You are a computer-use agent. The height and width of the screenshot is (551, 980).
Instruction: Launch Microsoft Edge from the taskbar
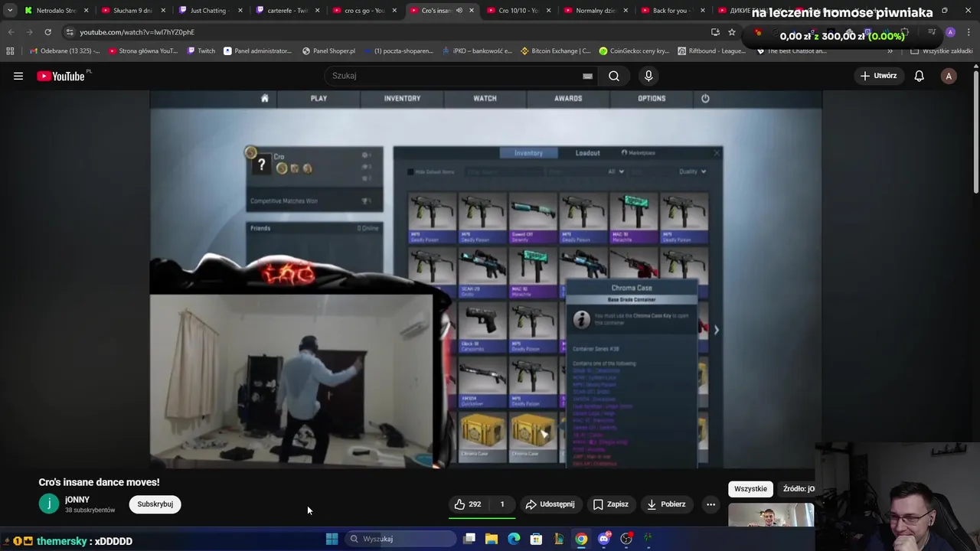click(514, 539)
